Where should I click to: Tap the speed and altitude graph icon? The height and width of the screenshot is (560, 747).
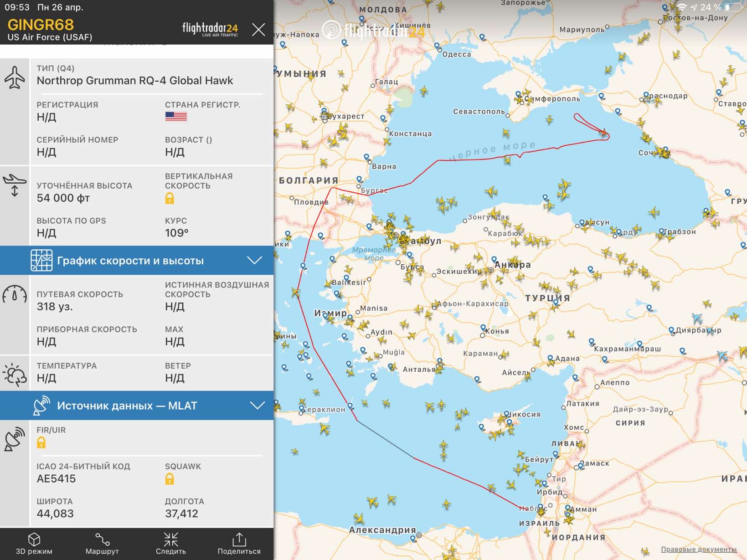41,260
